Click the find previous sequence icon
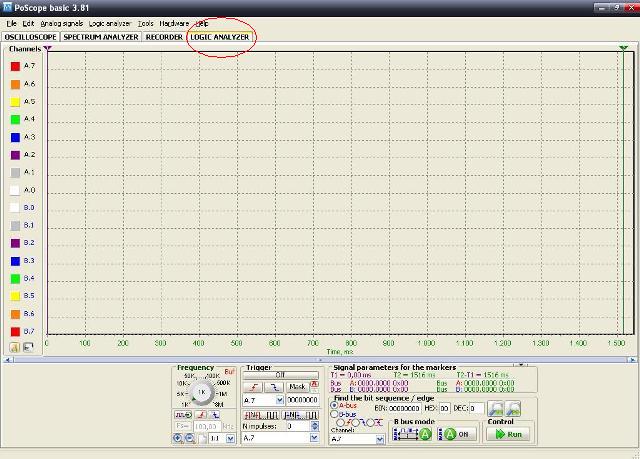The height and width of the screenshot is (459, 640). (496, 408)
